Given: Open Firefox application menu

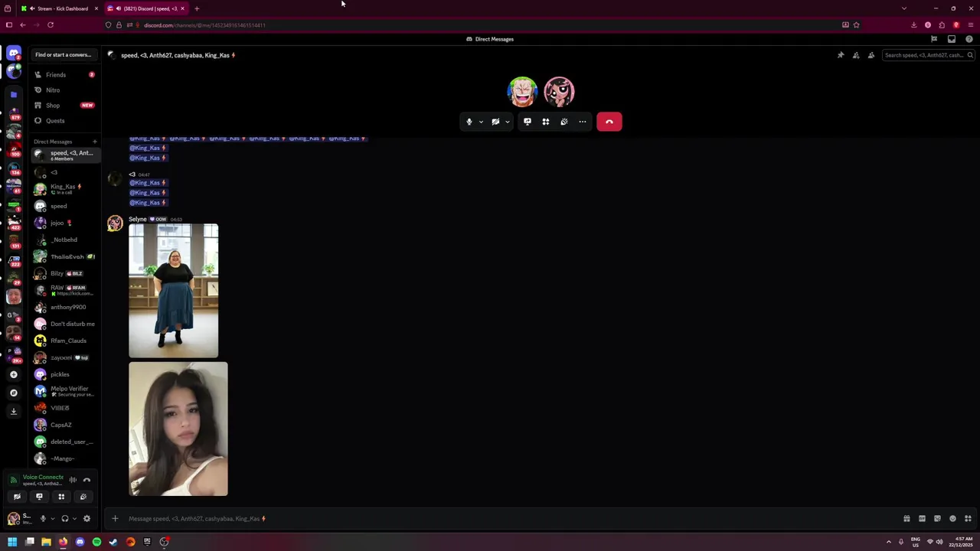Looking at the screenshot, I should coord(971,25).
